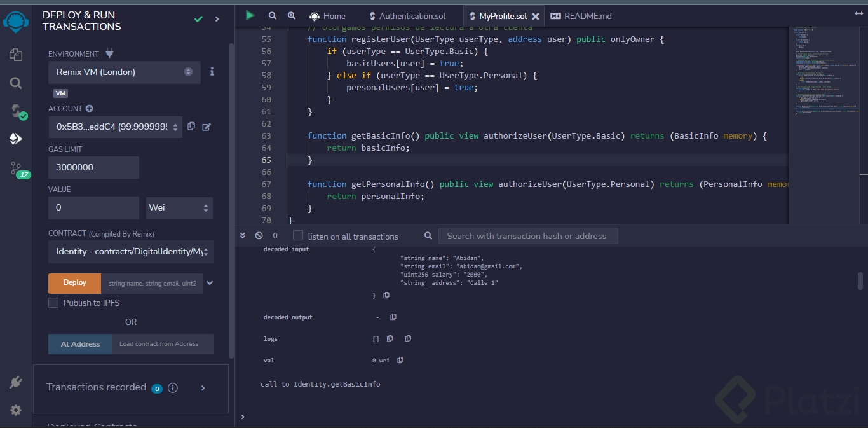Open the File Explorer sidebar icon
Screen dimensions: 868x428
point(16,55)
